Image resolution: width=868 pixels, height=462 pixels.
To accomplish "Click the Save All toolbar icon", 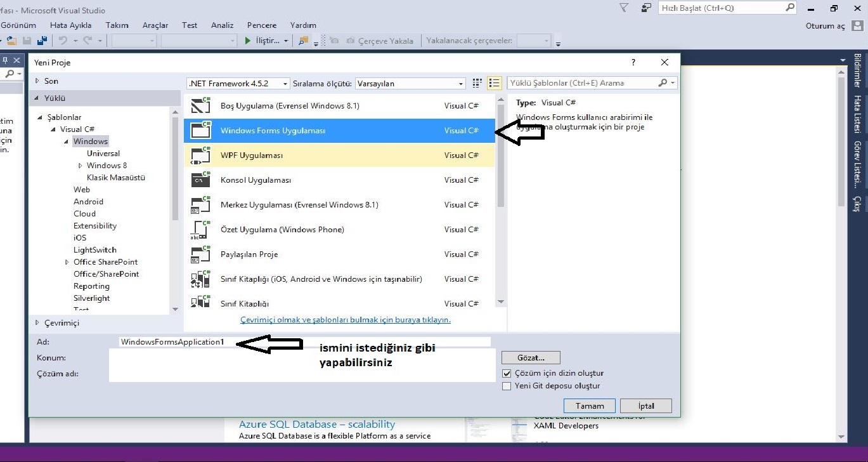I will tap(42, 41).
